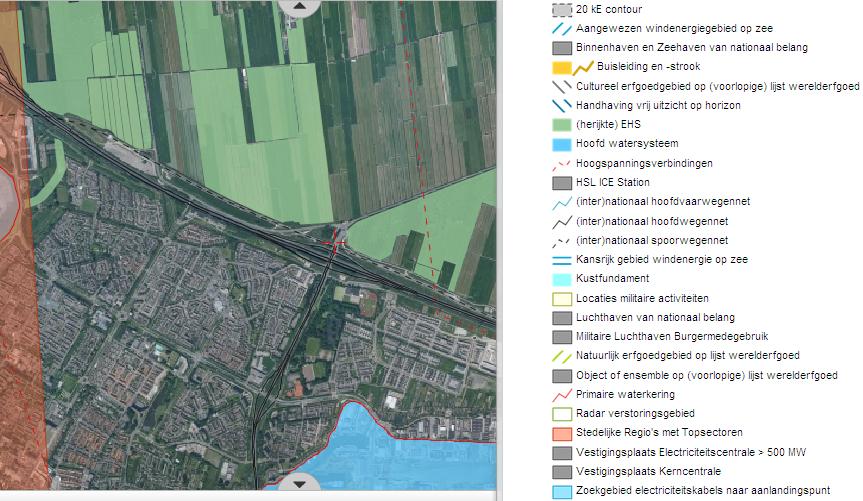Click the Kustfundament cyan swatch
Screen dimensions: 863x501
tap(562, 279)
